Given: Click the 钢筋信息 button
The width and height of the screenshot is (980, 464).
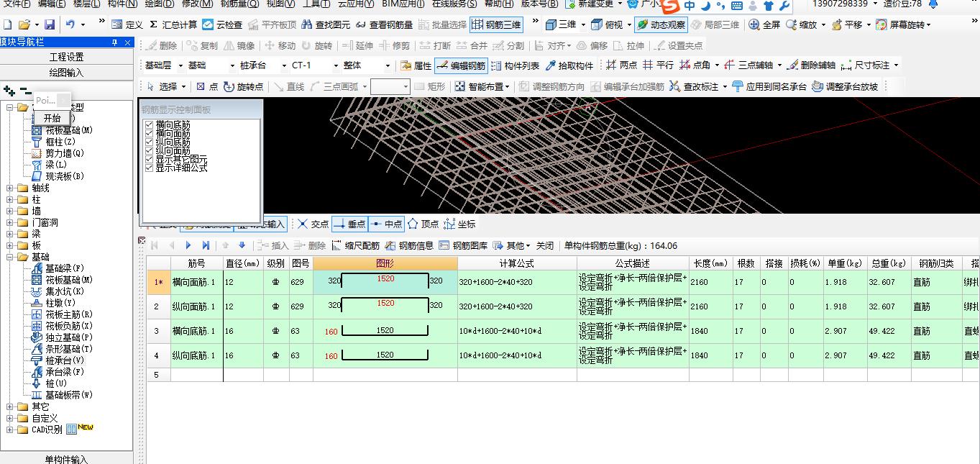Looking at the screenshot, I should pyautogui.click(x=409, y=245).
